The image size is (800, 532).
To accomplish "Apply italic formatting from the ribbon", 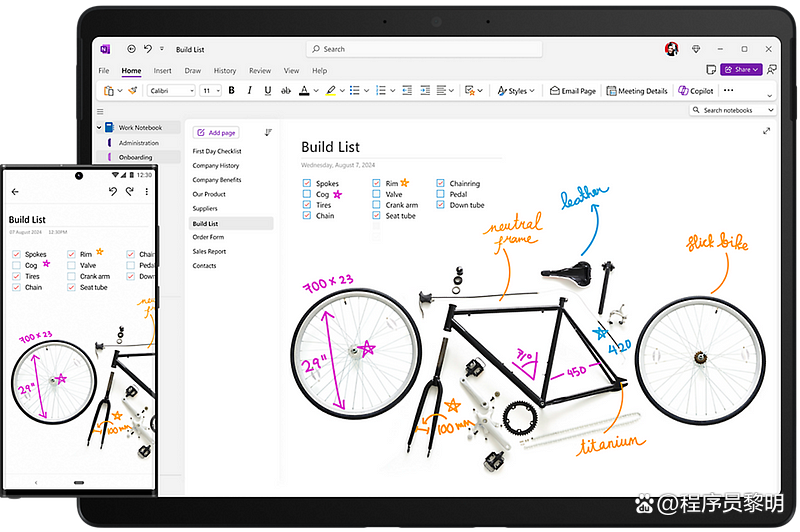I will 250,91.
